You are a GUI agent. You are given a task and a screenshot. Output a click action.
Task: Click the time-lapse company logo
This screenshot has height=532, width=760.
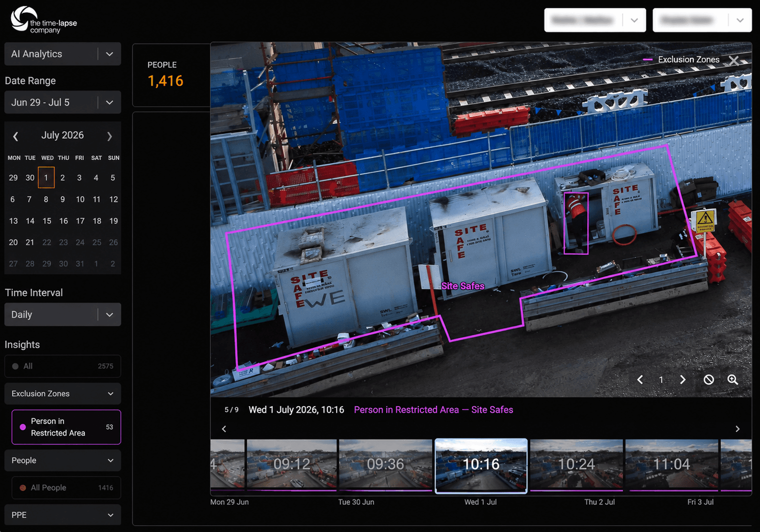pos(44,20)
